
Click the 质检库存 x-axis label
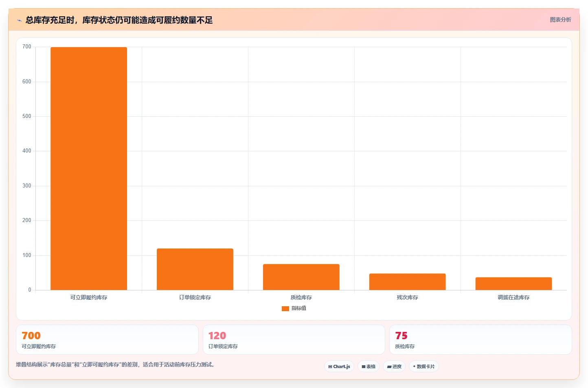tap(301, 297)
